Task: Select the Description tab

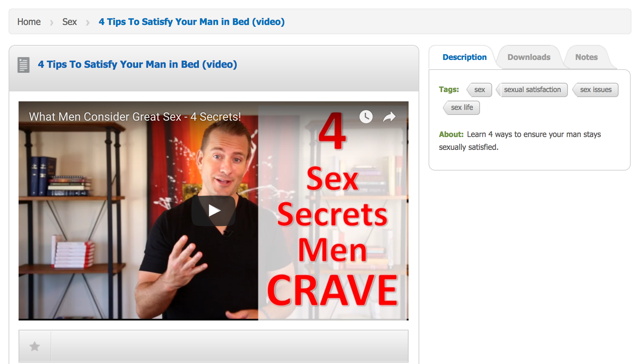Action: (x=464, y=57)
